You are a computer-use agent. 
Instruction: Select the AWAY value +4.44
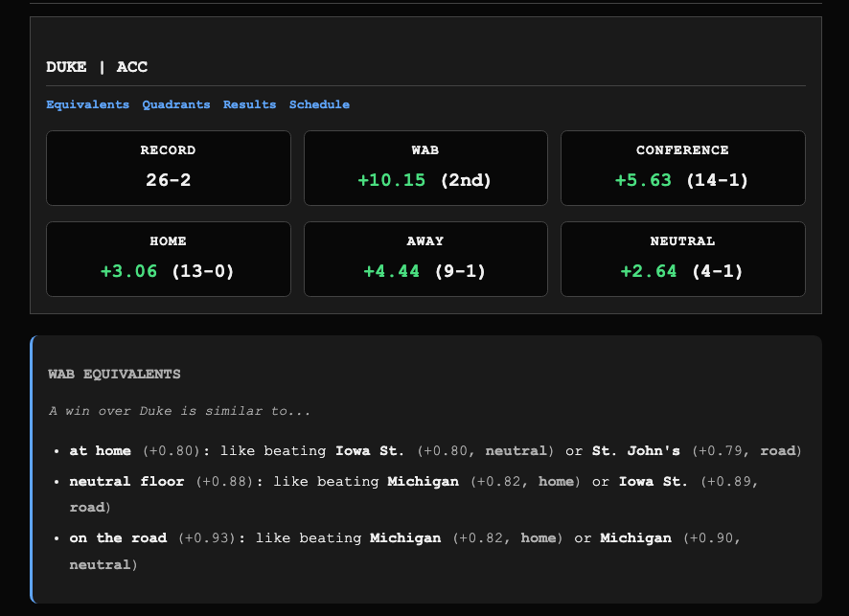coord(392,271)
